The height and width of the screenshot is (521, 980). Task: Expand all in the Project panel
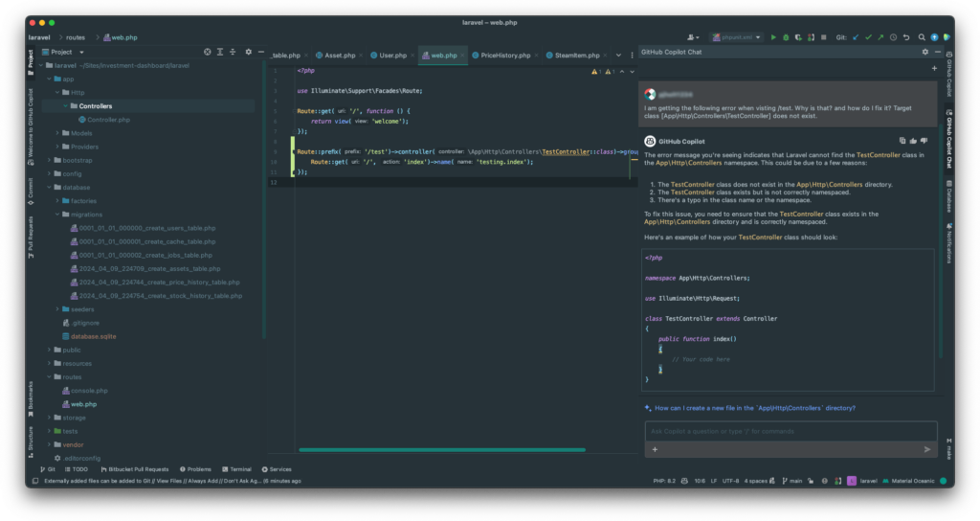[x=220, y=52]
